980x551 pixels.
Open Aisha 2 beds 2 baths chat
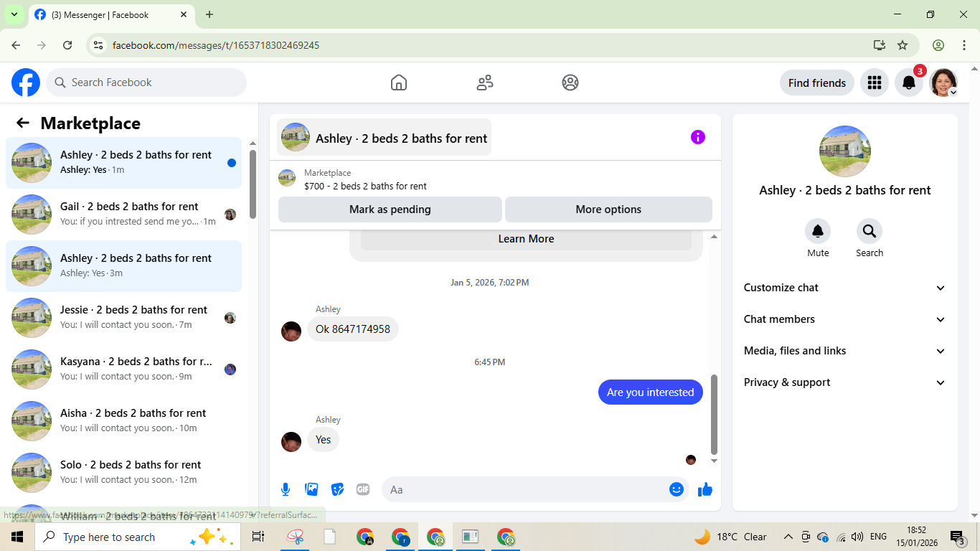coord(123,421)
